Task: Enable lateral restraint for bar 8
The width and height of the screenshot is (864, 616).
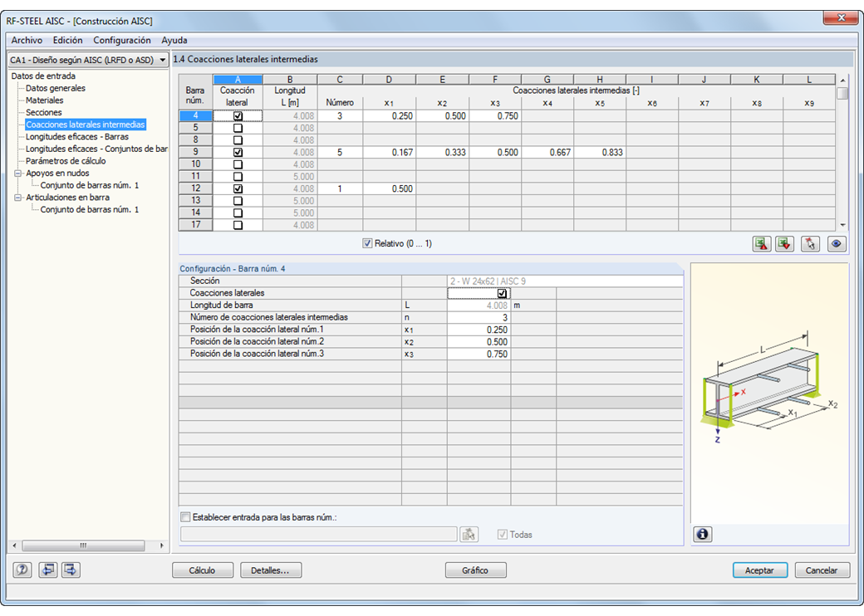Action: coord(238,140)
